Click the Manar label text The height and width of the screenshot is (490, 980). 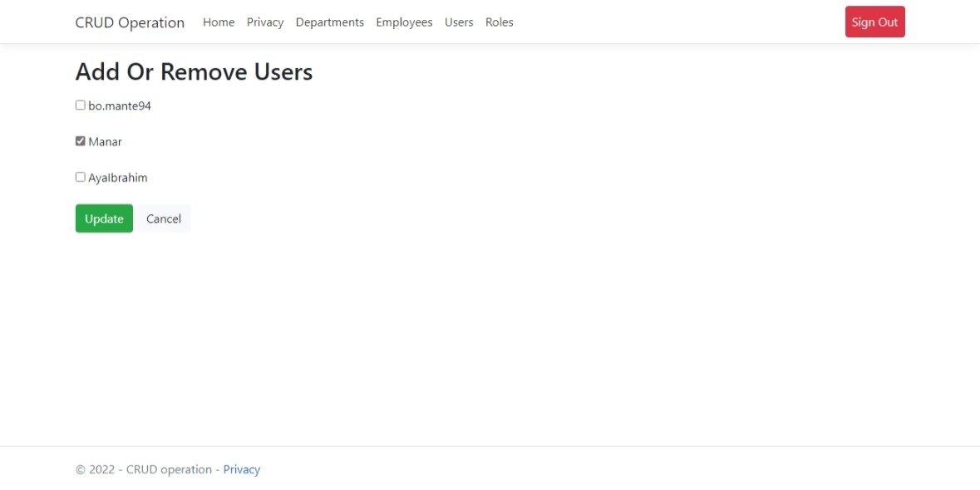point(106,141)
